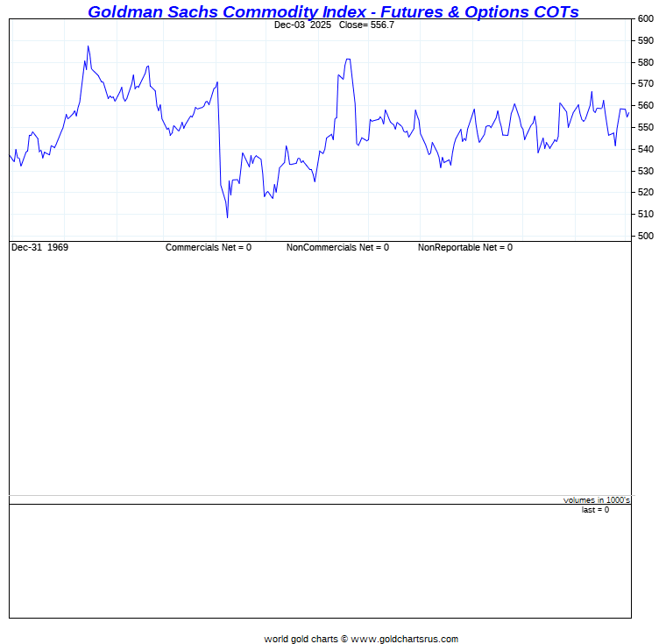Click the 580 y-axis label
The height and width of the screenshot is (644, 666).
click(646, 62)
